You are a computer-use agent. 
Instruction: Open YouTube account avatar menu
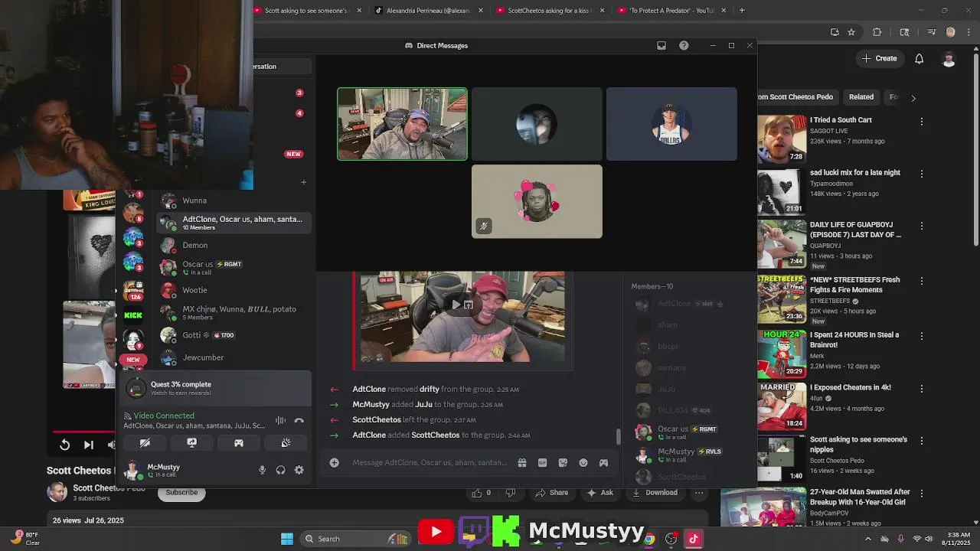click(949, 59)
